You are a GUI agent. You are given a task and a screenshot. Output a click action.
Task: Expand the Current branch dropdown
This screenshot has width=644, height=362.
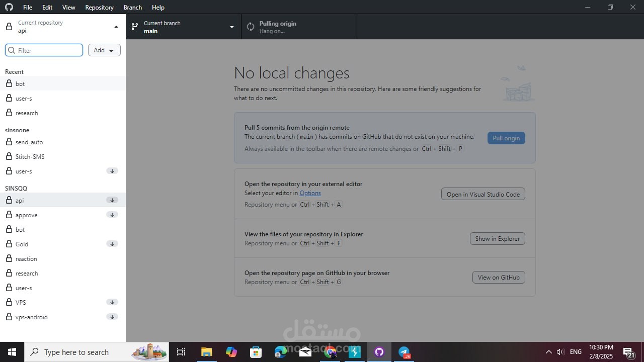184,27
